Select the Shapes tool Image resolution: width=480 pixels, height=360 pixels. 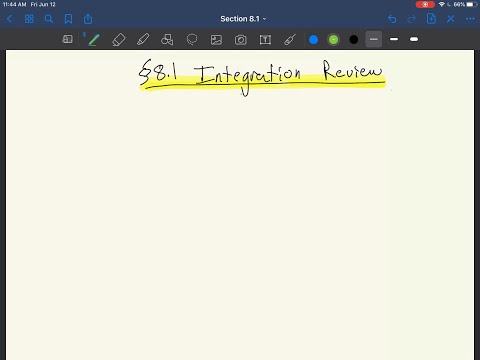coord(167,40)
